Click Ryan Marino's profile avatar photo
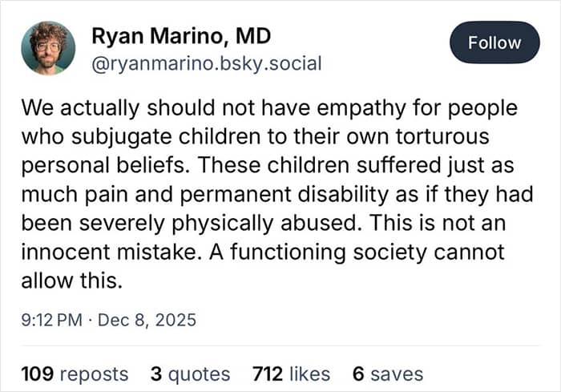This screenshot has width=561, height=392. [48, 48]
